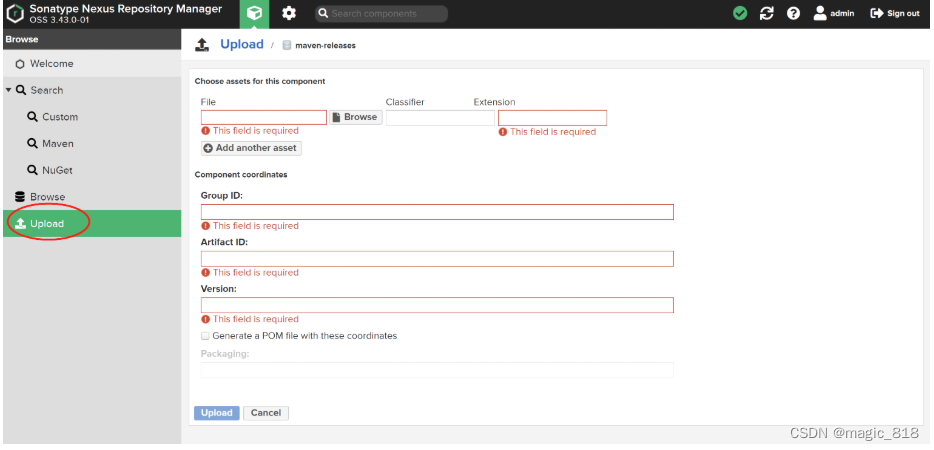Viewport: 934px width, 450px height.
Task: Click the Extension input field
Action: [552, 118]
